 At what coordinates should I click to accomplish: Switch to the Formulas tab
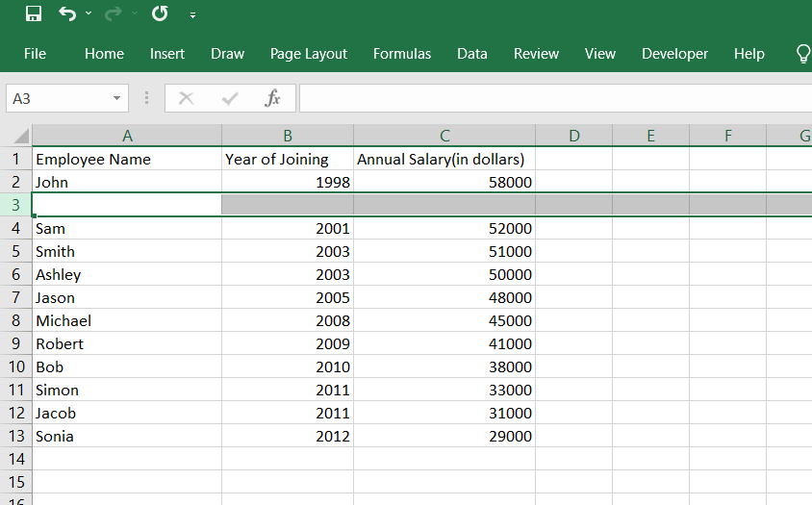click(x=402, y=54)
